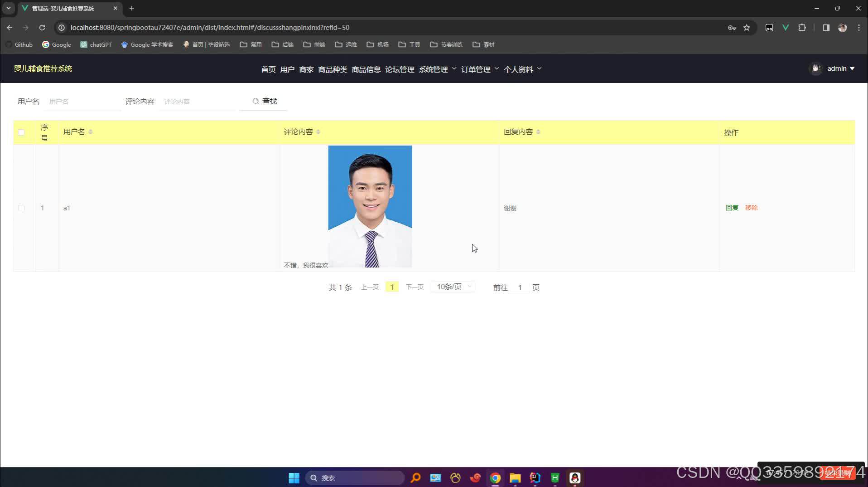
Task: Open the 工具 bookmark folder
Action: (x=410, y=44)
